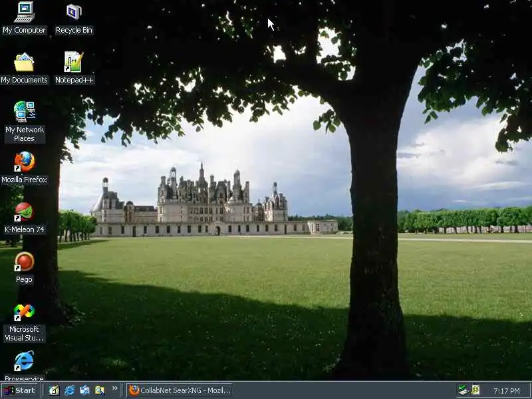Select the My Network Places icon
532x399 pixels.
(x=25, y=112)
